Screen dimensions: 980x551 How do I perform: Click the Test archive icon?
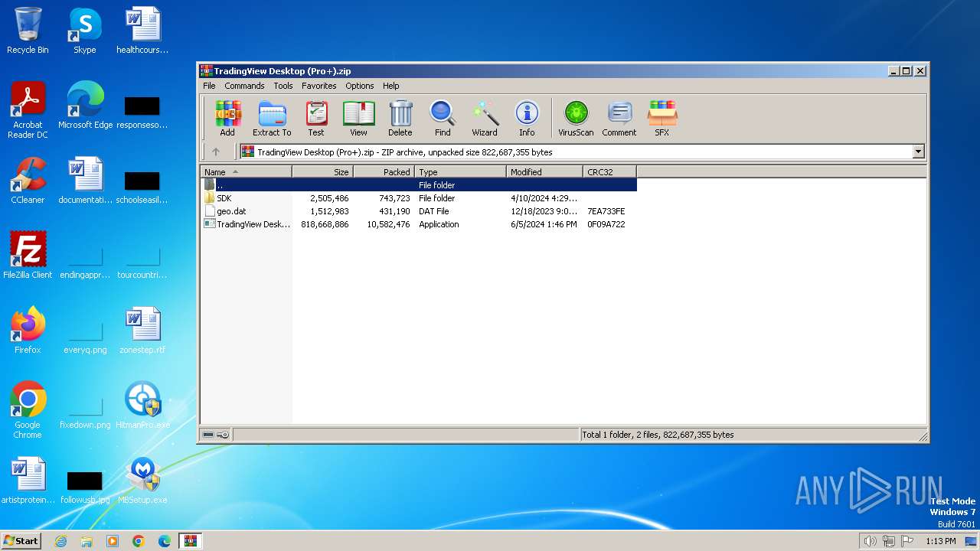tap(316, 119)
